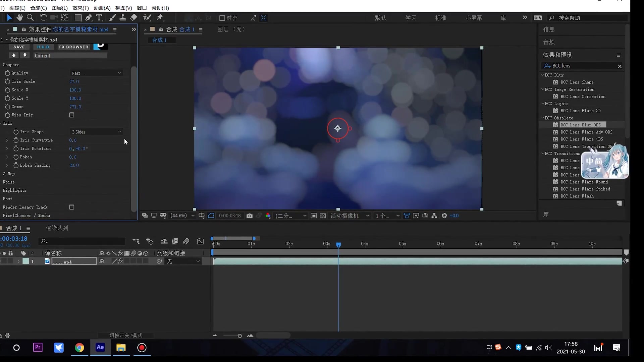Screen dimensions: 644x362
Task: Click reset exposure icon in viewer
Action: [x=444, y=216]
